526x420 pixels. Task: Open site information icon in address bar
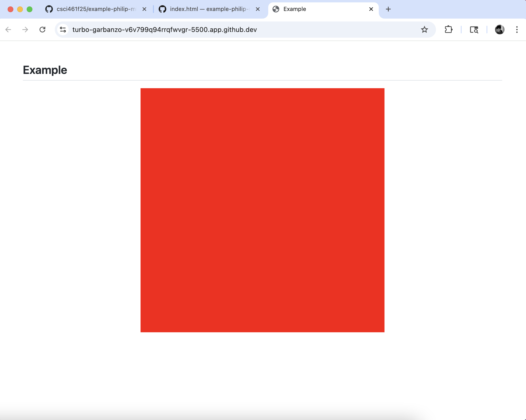click(x=63, y=30)
